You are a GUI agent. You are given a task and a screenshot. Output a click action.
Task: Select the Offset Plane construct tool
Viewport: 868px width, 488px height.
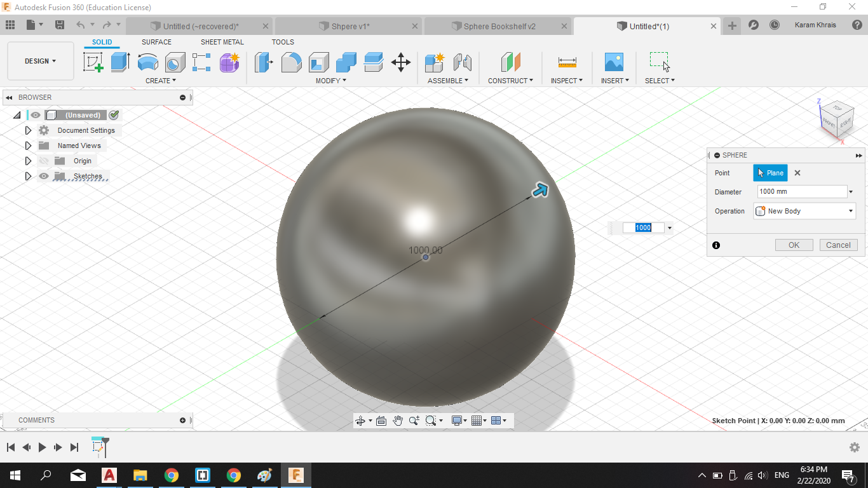510,62
